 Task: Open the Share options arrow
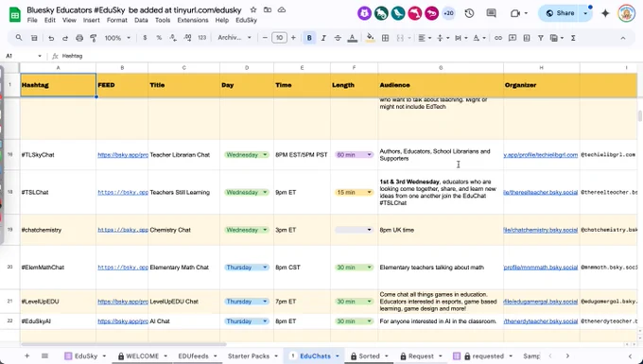(585, 13)
